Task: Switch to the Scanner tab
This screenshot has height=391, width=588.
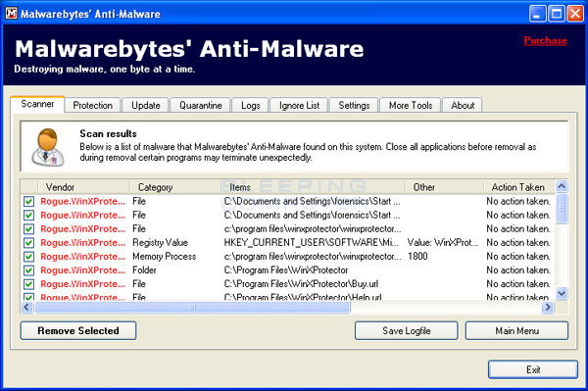Action: click(37, 104)
